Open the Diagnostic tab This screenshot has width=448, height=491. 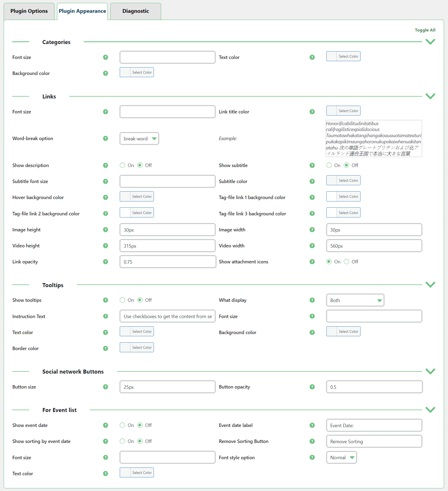(x=135, y=11)
